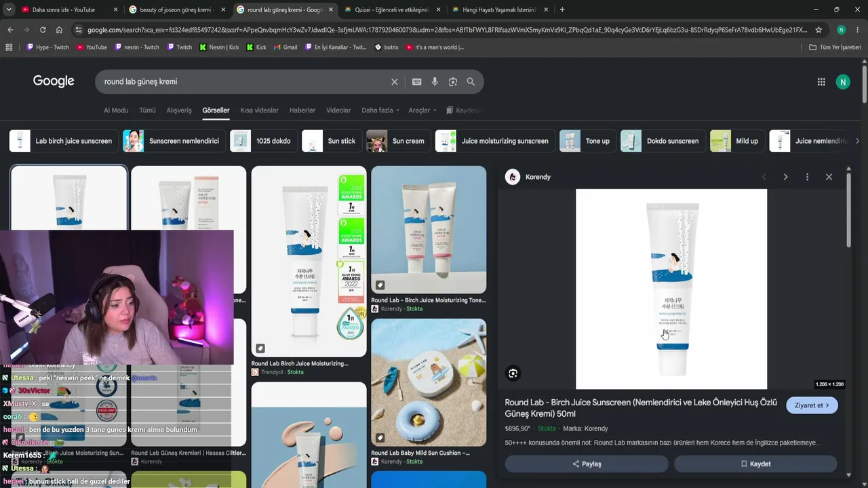Open the botrix bookmark
Viewport: 868px width, 488px height.
pyautogui.click(x=387, y=47)
